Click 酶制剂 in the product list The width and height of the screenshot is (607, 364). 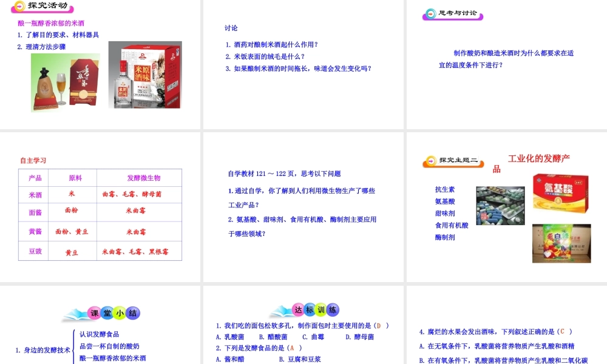coord(445,237)
